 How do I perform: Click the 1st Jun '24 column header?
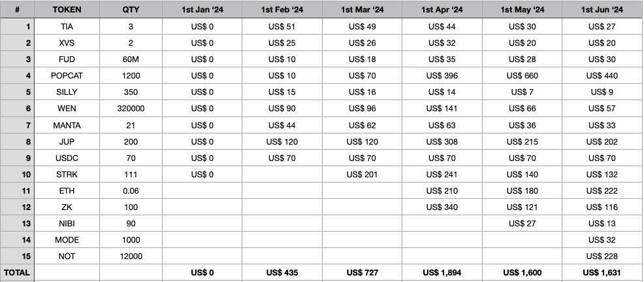click(x=602, y=9)
